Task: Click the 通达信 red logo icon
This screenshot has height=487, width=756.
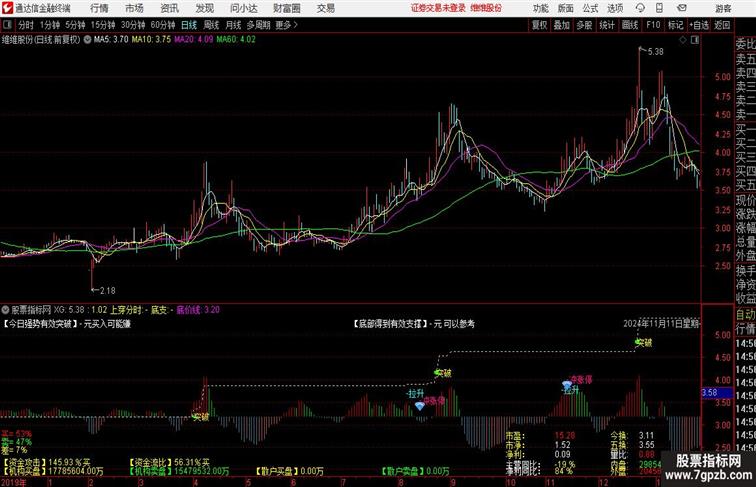Action: (x=7, y=8)
